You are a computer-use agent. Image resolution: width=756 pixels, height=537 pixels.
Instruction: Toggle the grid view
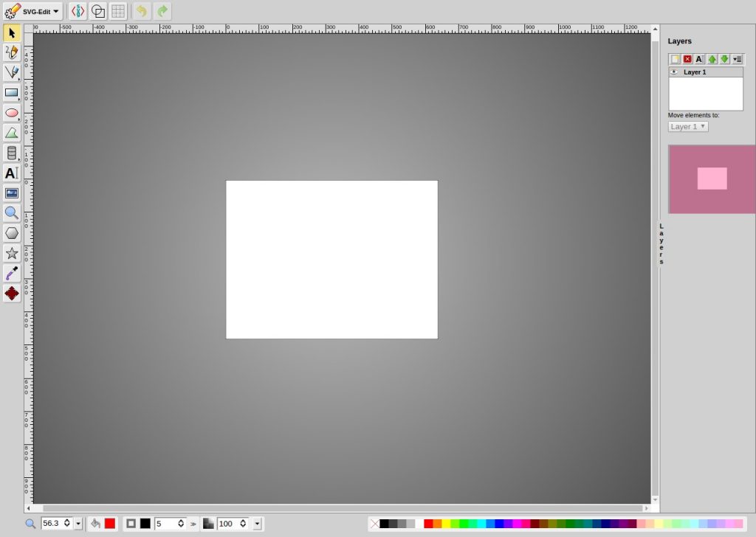pyautogui.click(x=118, y=10)
